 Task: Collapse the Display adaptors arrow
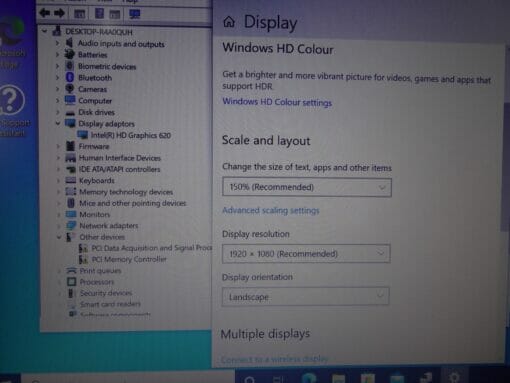pyautogui.click(x=58, y=123)
